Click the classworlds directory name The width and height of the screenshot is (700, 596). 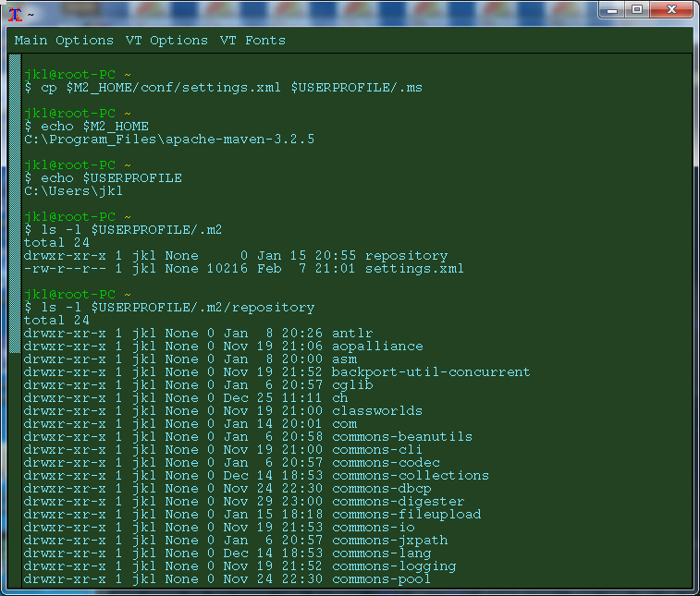click(377, 411)
